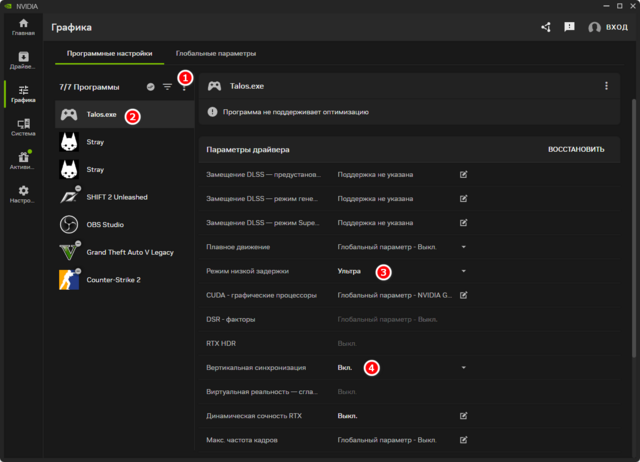The image size is (640, 462).
Task: Edit Замещение DLSS — предустанов... setting
Action: click(x=463, y=174)
